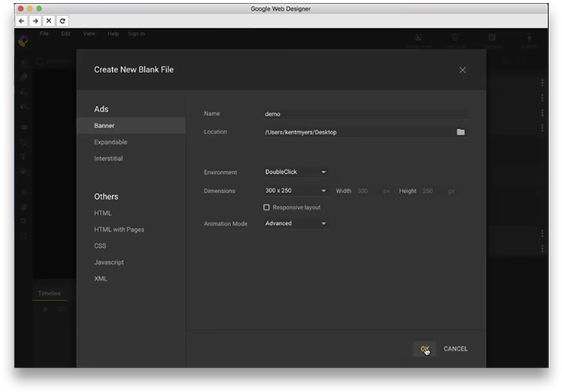Open the File menu

pos(44,34)
